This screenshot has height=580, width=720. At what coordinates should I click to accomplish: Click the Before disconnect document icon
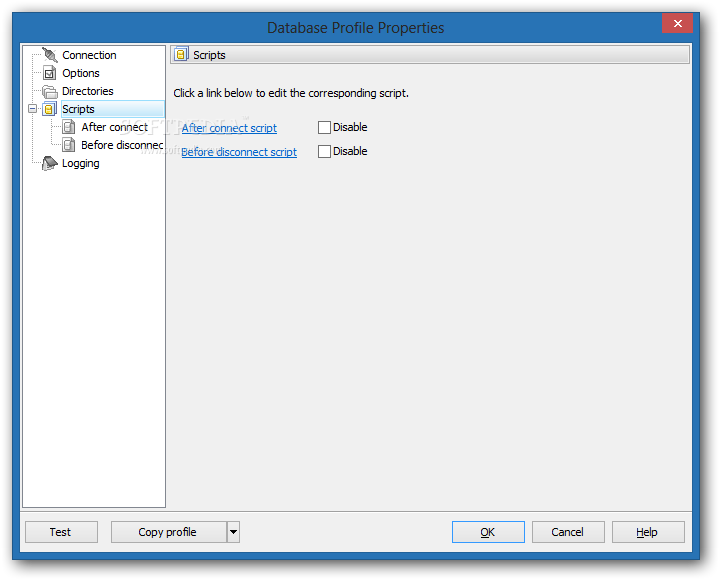coord(69,145)
